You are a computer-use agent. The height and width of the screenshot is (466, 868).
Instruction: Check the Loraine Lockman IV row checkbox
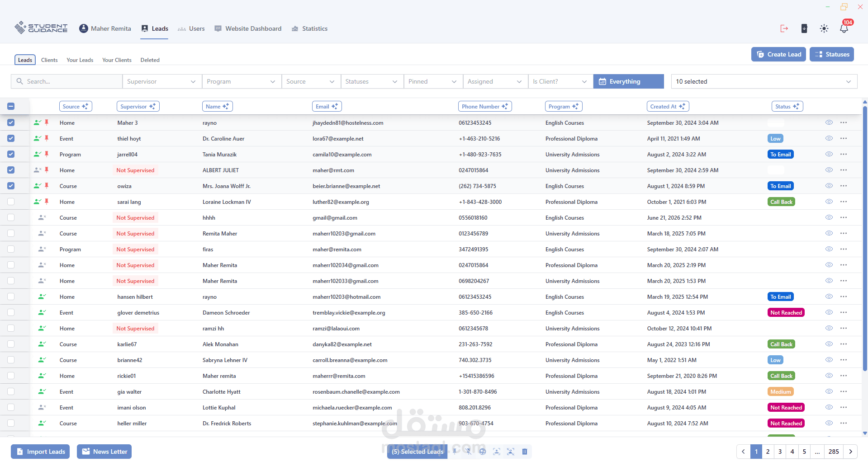click(11, 202)
